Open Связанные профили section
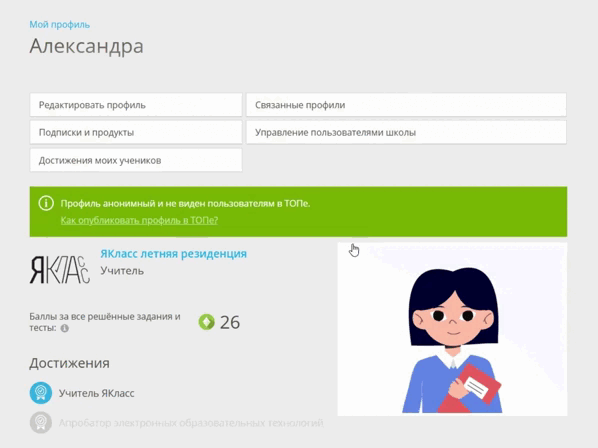 tap(406, 105)
